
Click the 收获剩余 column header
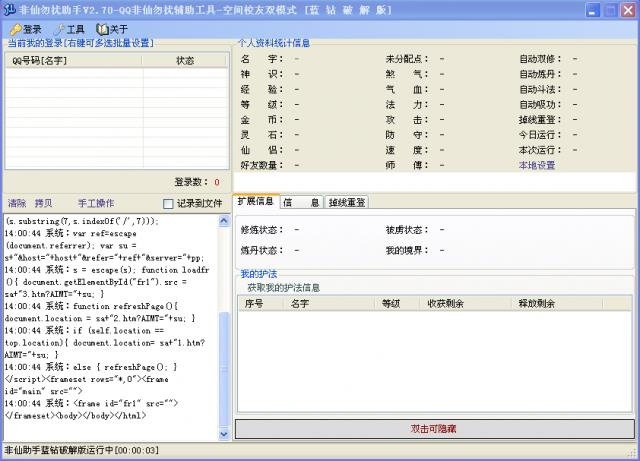tap(445, 303)
